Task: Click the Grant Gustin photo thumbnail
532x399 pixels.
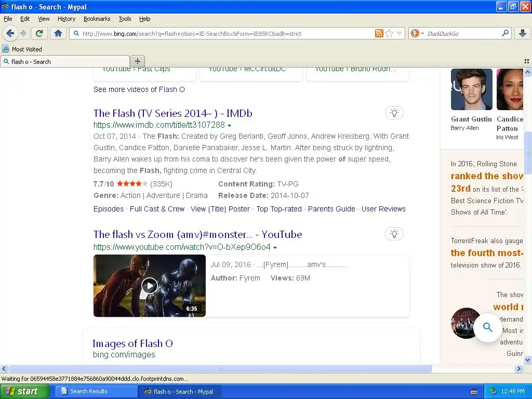Action: point(471,89)
